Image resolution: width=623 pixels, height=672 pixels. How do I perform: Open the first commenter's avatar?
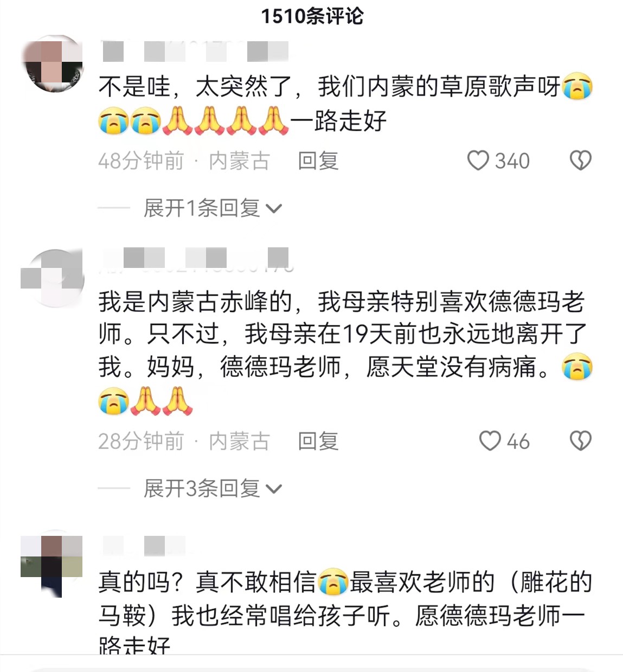click(54, 64)
